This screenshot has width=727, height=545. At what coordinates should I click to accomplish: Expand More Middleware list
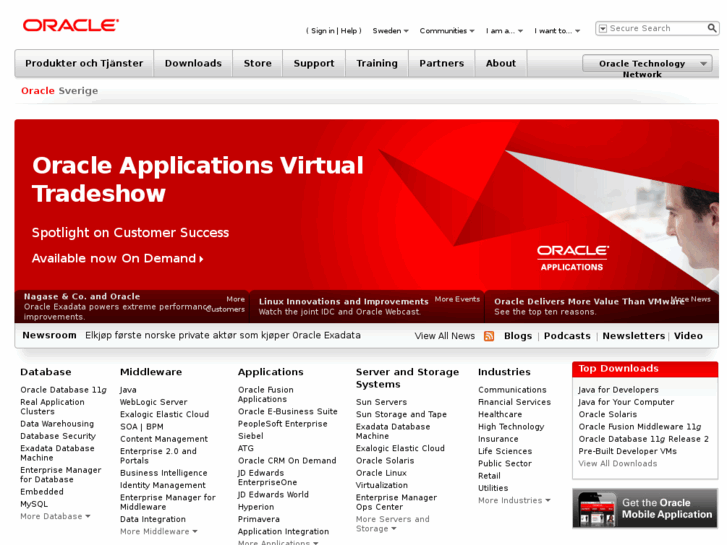click(159, 532)
